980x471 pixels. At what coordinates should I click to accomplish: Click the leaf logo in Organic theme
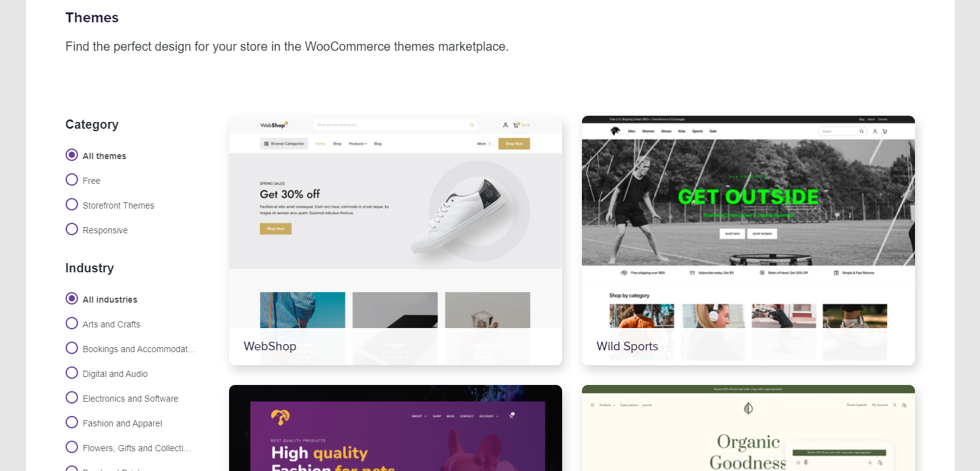point(748,408)
